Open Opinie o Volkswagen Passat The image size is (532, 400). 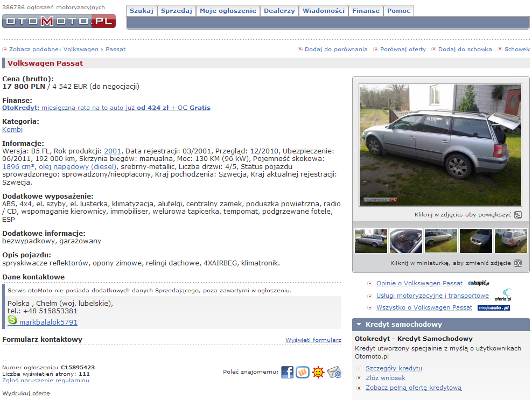pos(419,283)
